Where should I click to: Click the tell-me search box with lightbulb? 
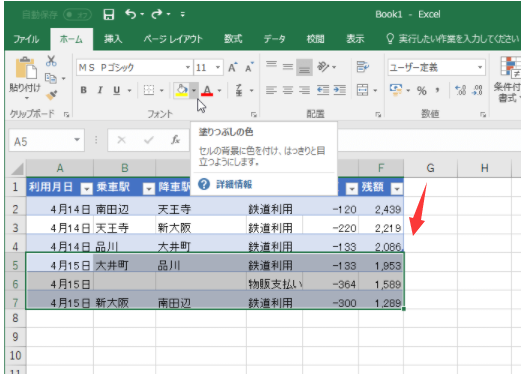pyautogui.click(x=452, y=39)
